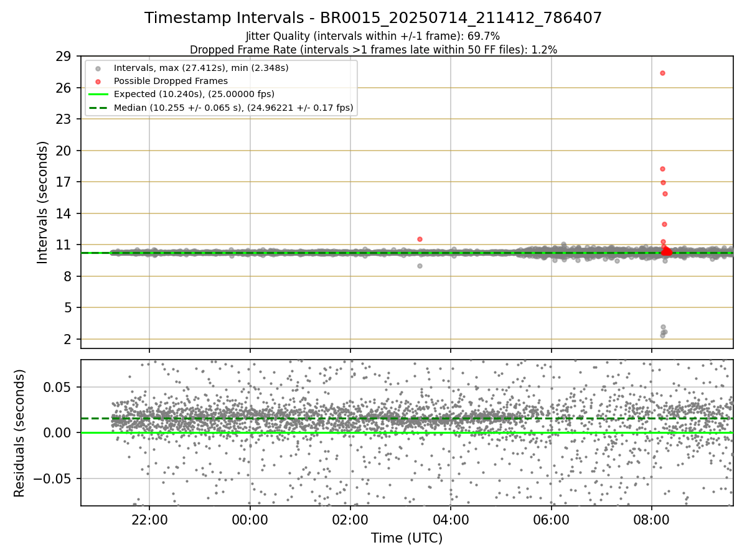747x560 pixels.
Task: Click the y-axis tick label '2'
Action: [67, 339]
